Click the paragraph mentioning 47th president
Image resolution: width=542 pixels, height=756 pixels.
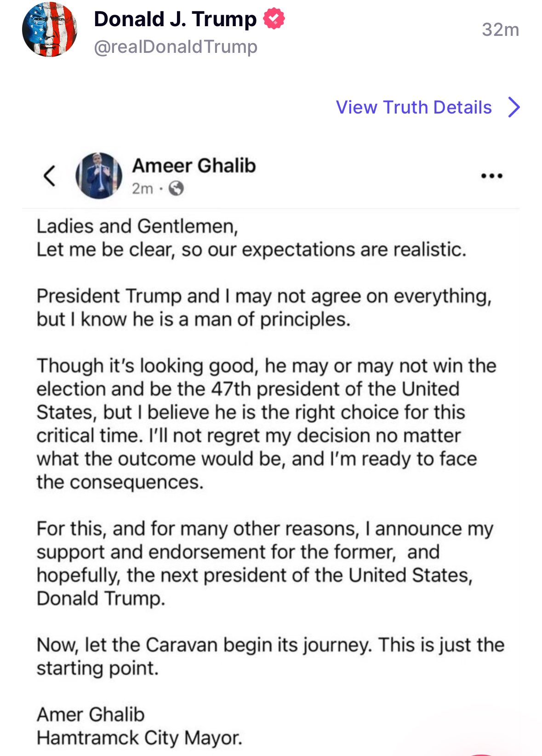(x=266, y=424)
